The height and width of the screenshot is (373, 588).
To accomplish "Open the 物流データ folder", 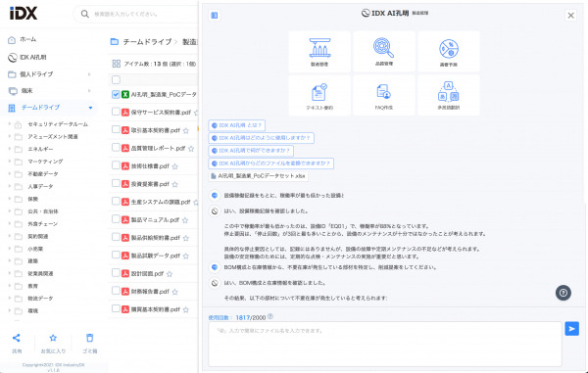I will [x=40, y=299].
